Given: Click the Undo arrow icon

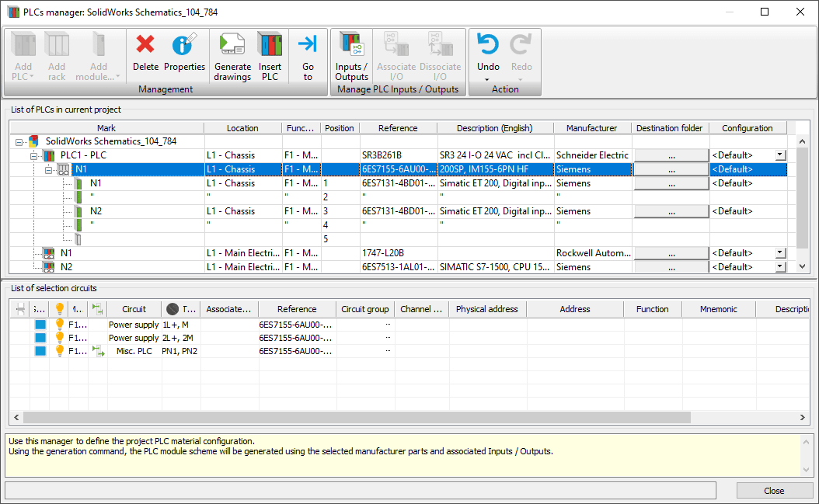Looking at the screenshot, I should point(488,44).
